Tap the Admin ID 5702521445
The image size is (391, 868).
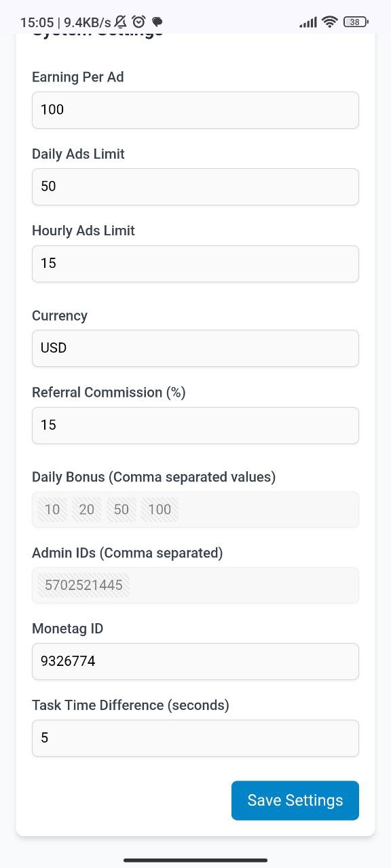pyautogui.click(x=83, y=585)
